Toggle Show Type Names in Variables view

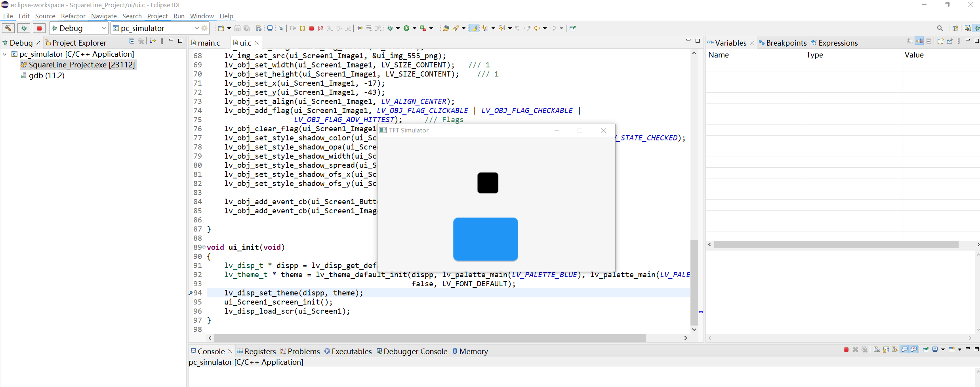910,41
